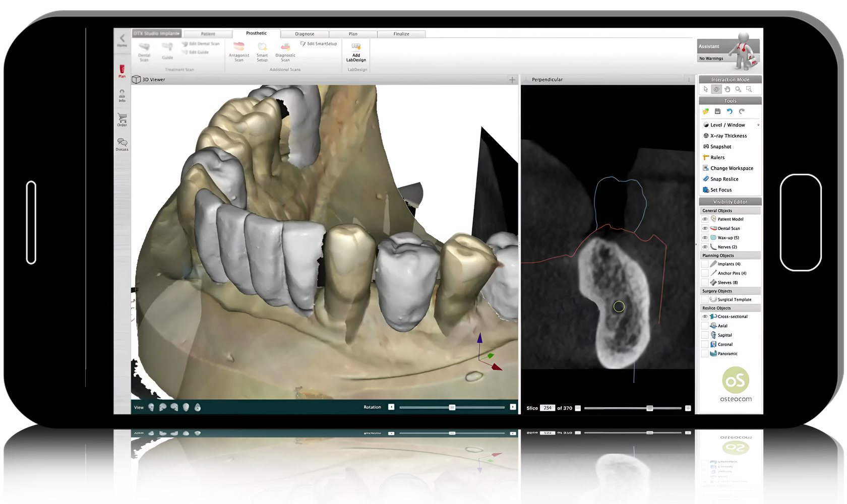Viewport: 847px width, 504px height.
Task: Enable the Implants (4) visibility checkbox
Action: [x=705, y=264]
